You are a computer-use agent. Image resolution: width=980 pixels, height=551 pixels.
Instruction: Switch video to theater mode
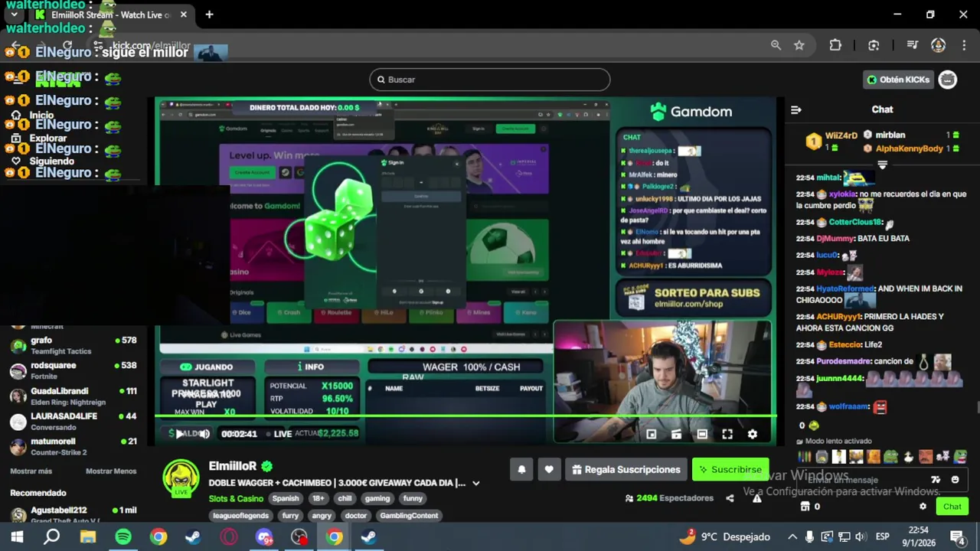click(702, 434)
